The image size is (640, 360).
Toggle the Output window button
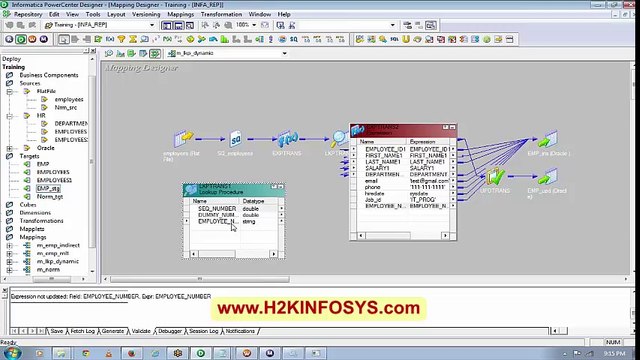178,25
